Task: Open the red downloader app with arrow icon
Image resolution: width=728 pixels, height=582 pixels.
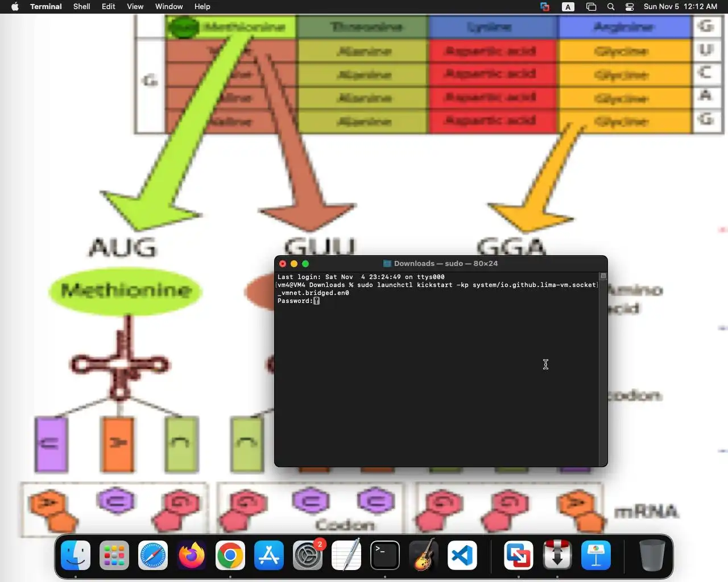Action: tap(557, 555)
